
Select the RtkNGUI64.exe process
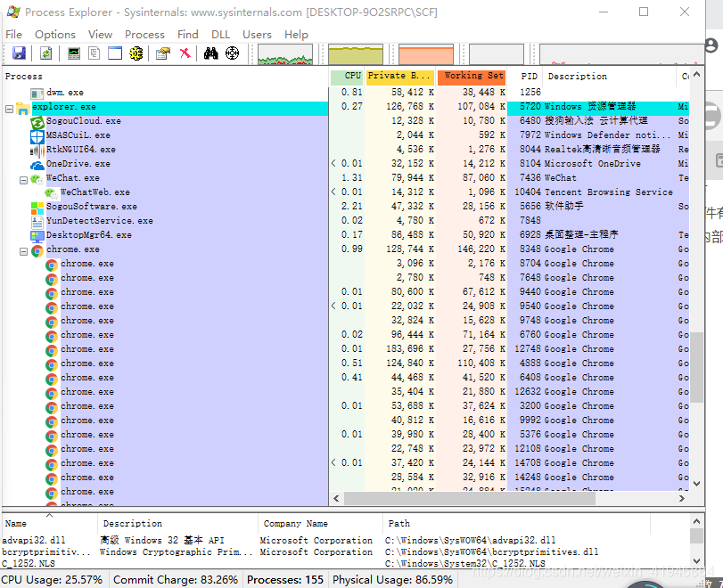[81, 150]
